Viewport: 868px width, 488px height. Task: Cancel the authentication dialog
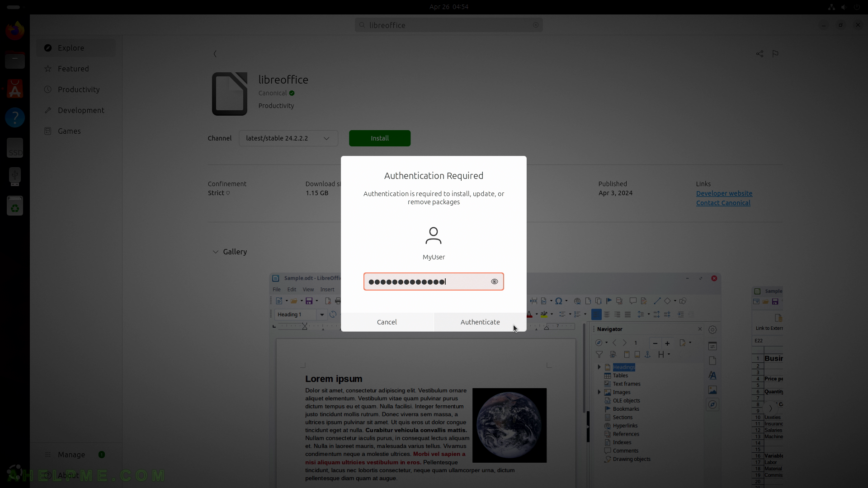(x=387, y=322)
